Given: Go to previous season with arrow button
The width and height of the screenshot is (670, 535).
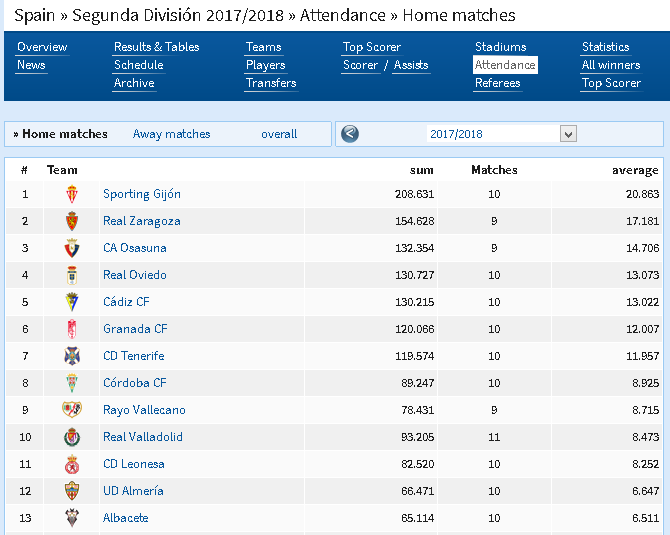Looking at the screenshot, I should [x=350, y=134].
